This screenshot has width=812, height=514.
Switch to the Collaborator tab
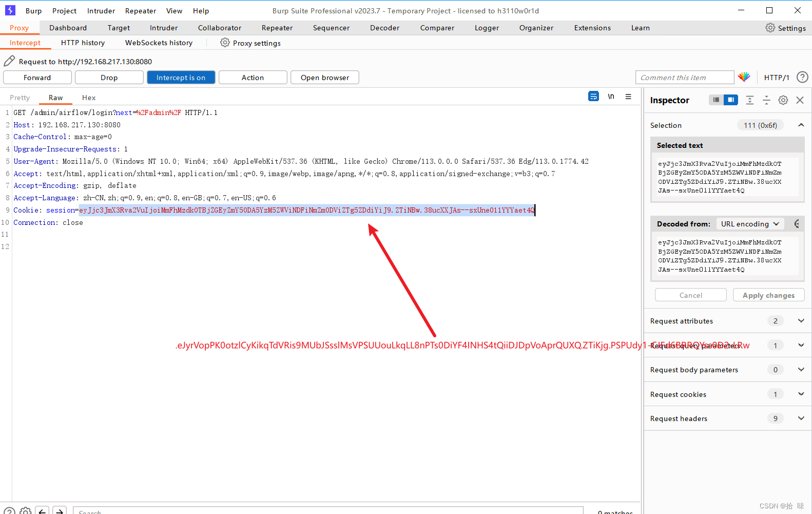click(220, 28)
